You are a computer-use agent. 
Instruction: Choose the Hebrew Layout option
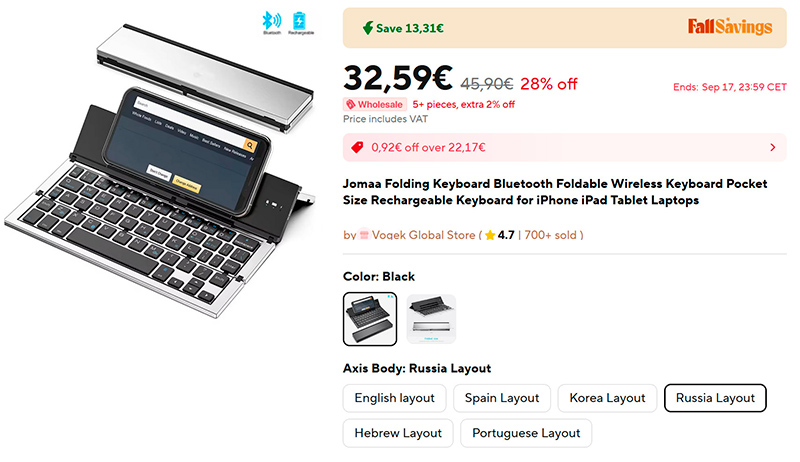pyautogui.click(x=398, y=433)
